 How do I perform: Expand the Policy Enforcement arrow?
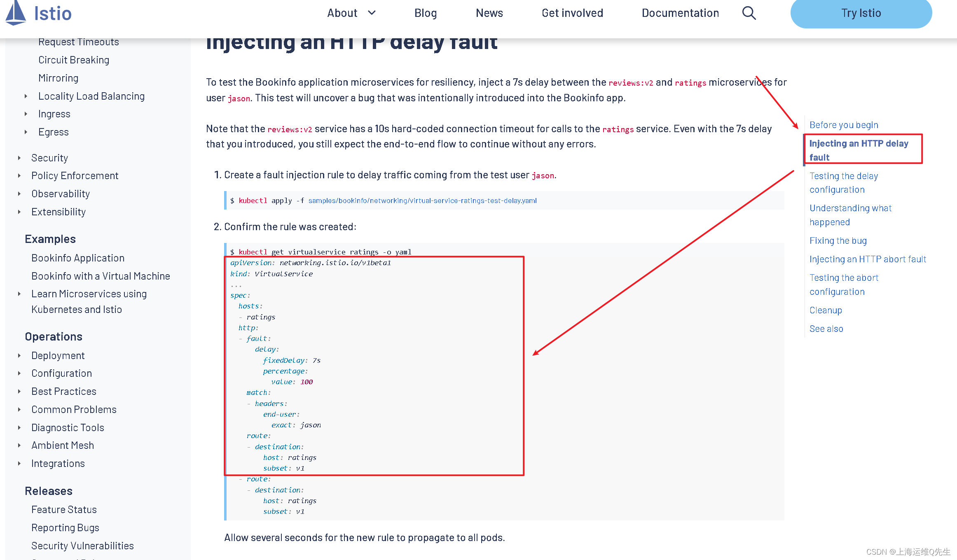pyautogui.click(x=19, y=176)
